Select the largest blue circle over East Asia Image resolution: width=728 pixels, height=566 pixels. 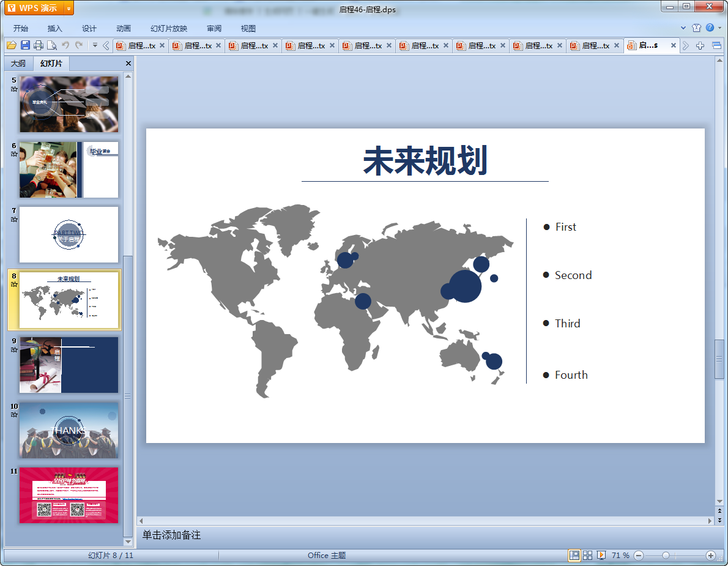coord(465,286)
